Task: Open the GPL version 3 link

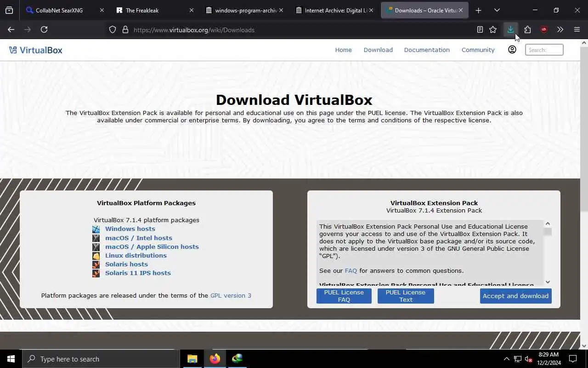Action: pyautogui.click(x=231, y=295)
